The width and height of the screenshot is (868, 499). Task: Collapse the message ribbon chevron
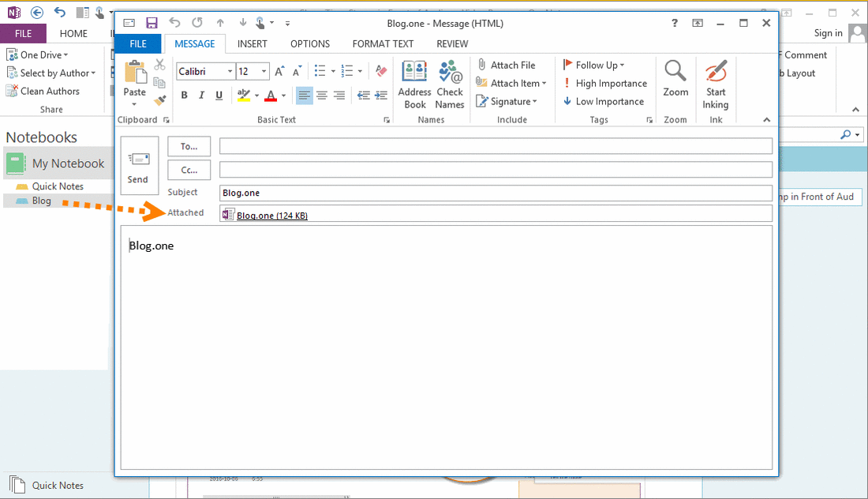[x=767, y=120]
